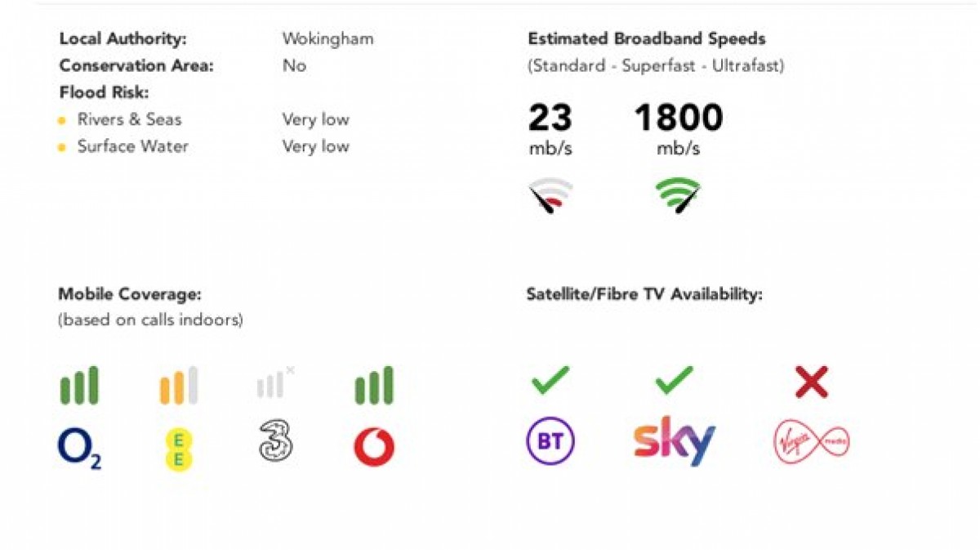This screenshot has height=550, width=980.
Task: Click the green checkmark above BT
Action: (x=550, y=381)
